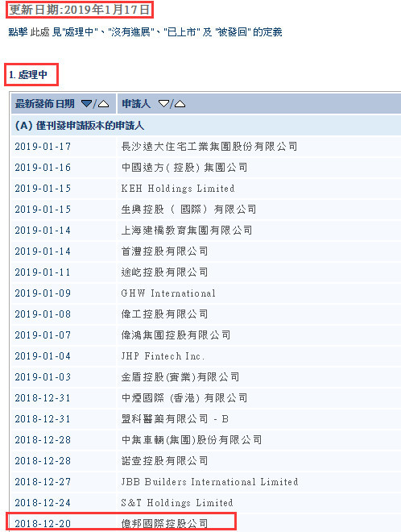Open applicant 中集車輛(集團)股份有限公司
Image resolution: width=401 pixels, height=532 pixels.
191,440
